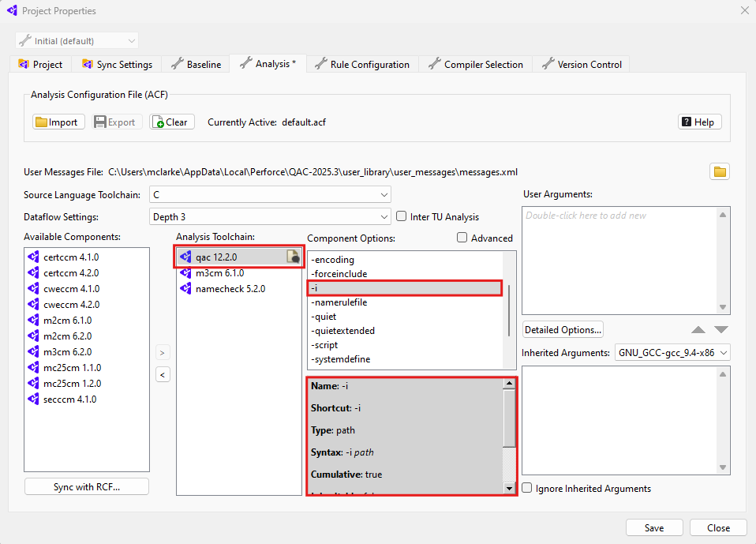Open the Compiler Selection tab
The height and width of the screenshot is (544, 756).
475,65
